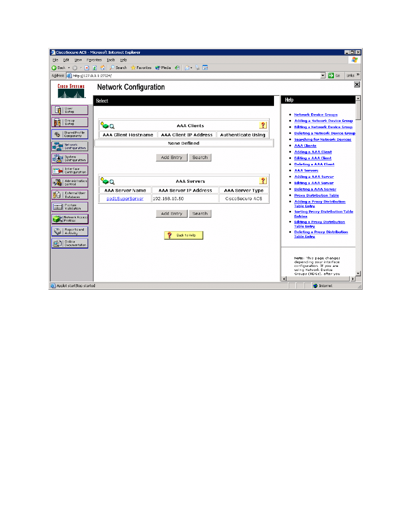Viewport: 411px width, 532px height.
Task: Click Search under AAA Servers
Action: coord(200,214)
